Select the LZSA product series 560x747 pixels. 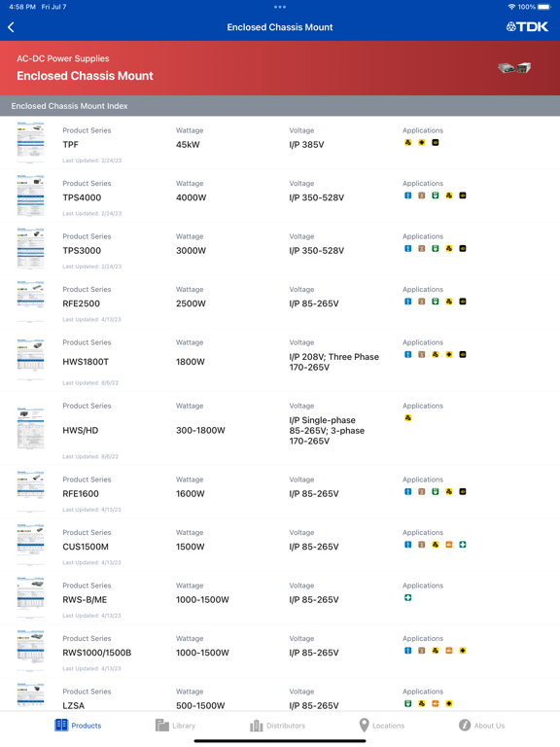coord(73,705)
